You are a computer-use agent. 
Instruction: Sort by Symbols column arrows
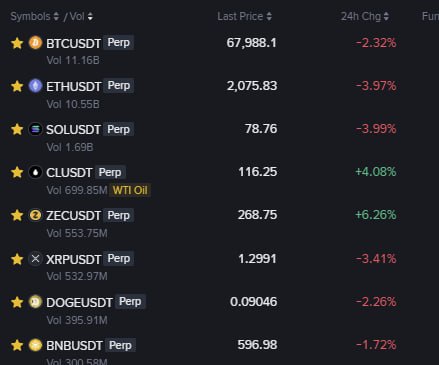point(56,16)
